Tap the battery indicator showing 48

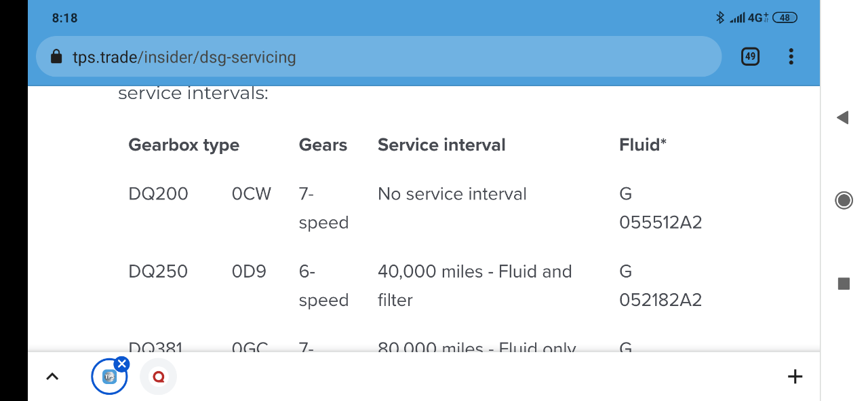[785, 18]
